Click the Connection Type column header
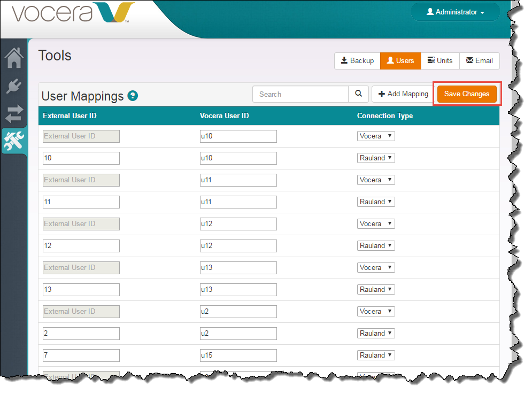Viewport: 532px width, 394px height. [385, 115]
